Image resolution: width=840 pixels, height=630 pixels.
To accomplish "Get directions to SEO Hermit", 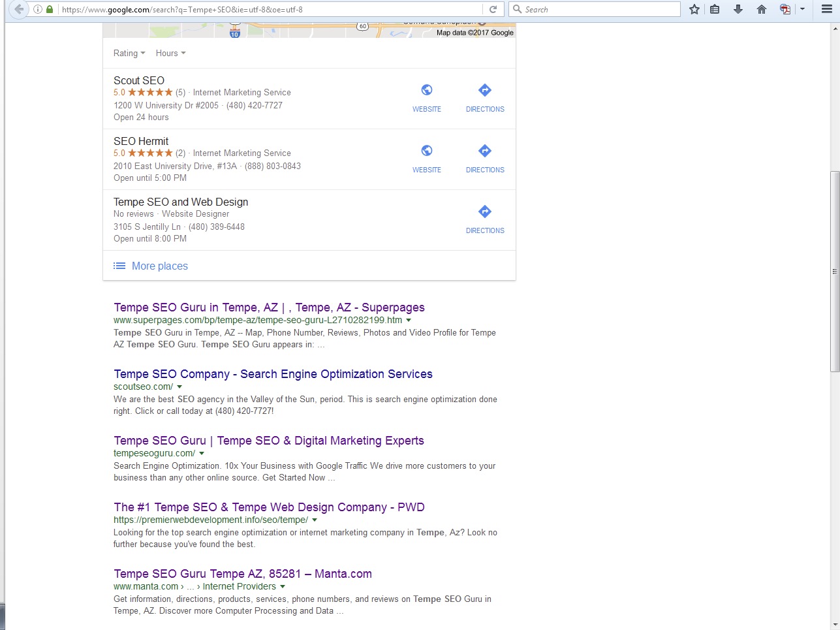I will pyautogui.click(x=485, y=151).
